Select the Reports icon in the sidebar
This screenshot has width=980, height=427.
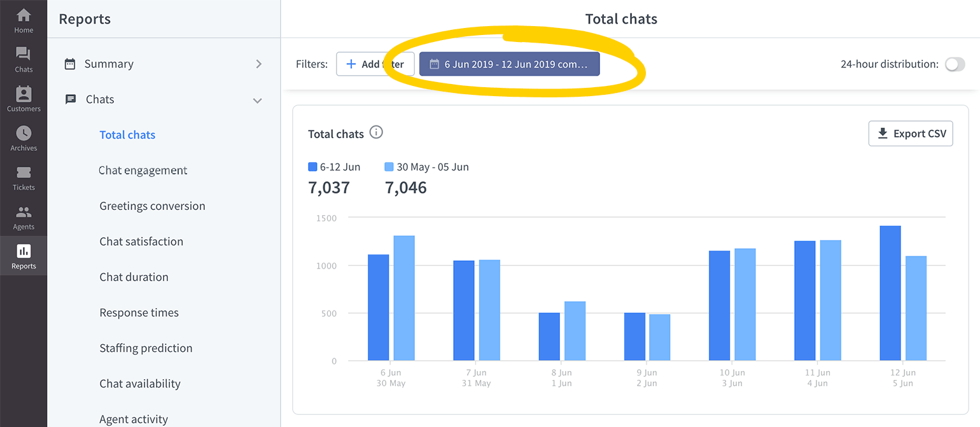pyautogui.click(x=24, y=251)
